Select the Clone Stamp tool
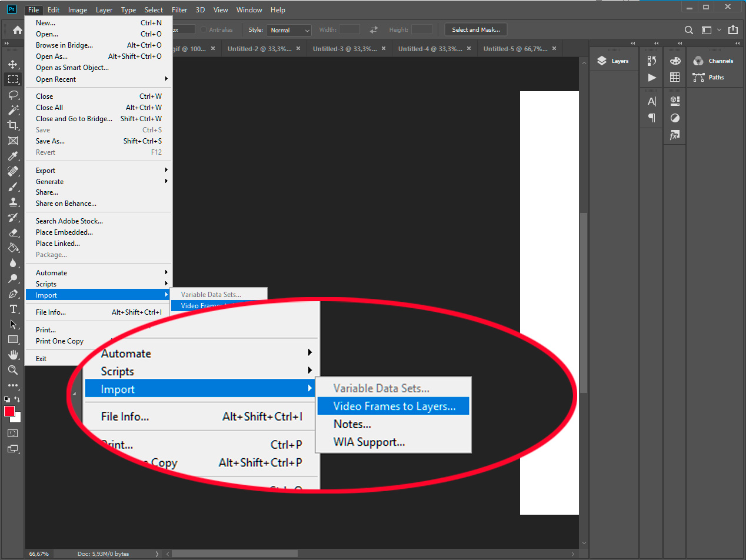 pyautogui.click(x=13, y=203)
